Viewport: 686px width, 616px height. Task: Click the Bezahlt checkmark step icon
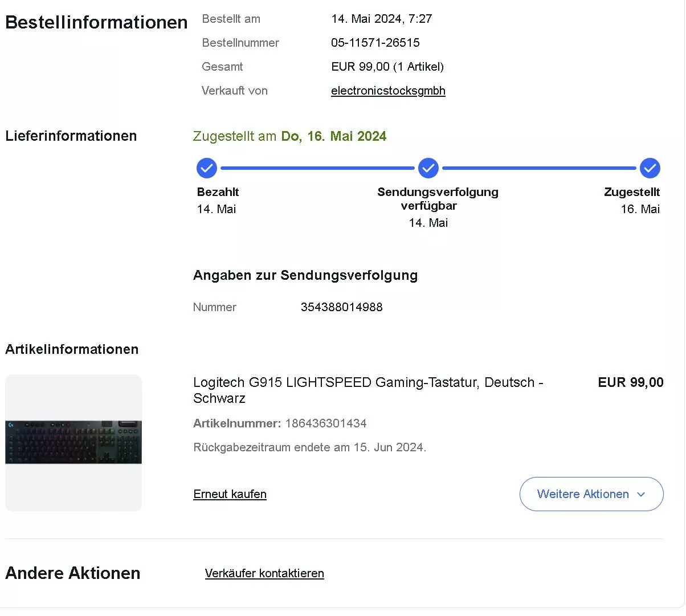(x=207, y=168)
